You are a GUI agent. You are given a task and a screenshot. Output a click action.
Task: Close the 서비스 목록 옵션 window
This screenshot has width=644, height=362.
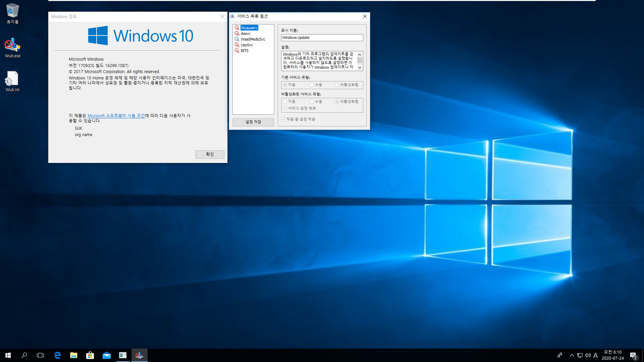365,16
